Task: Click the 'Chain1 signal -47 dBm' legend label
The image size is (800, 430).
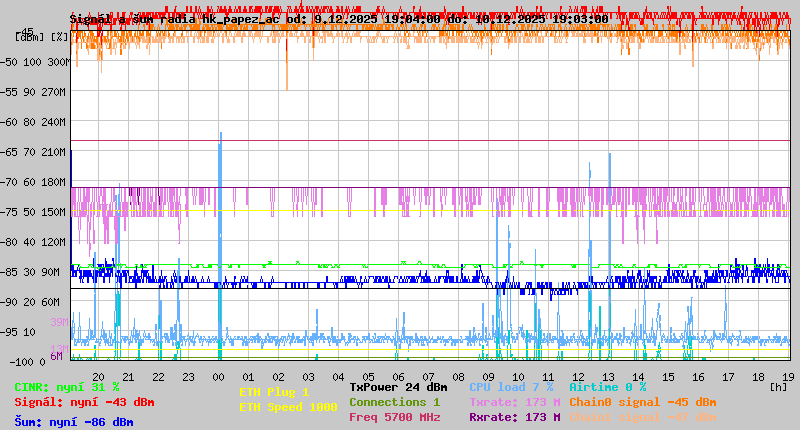Action: pyautogui.click(x=643, y=417)
